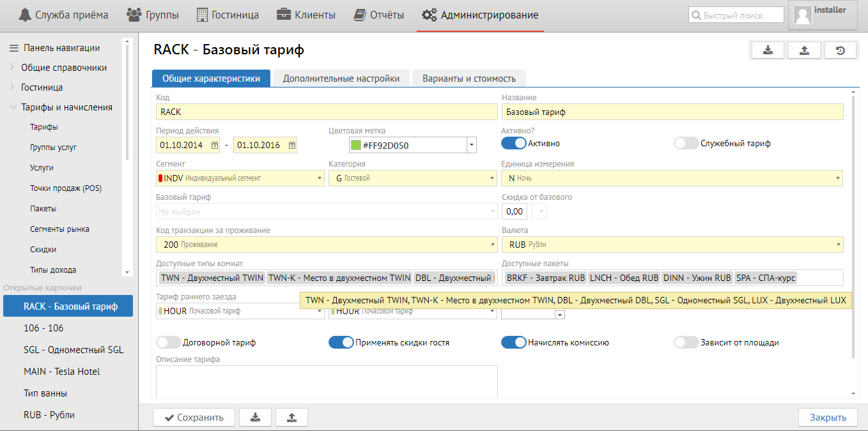This screenshot has width=868, height=431.
Task: Click the bottom download icon next to Сохранить
Action: (x=255, y=418)
